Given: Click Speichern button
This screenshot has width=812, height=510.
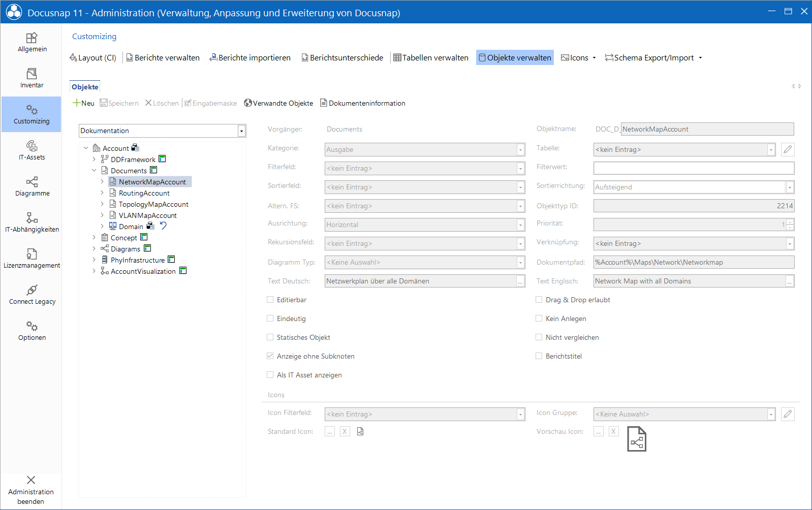Looking at the screenshot, I should point(119,103).
